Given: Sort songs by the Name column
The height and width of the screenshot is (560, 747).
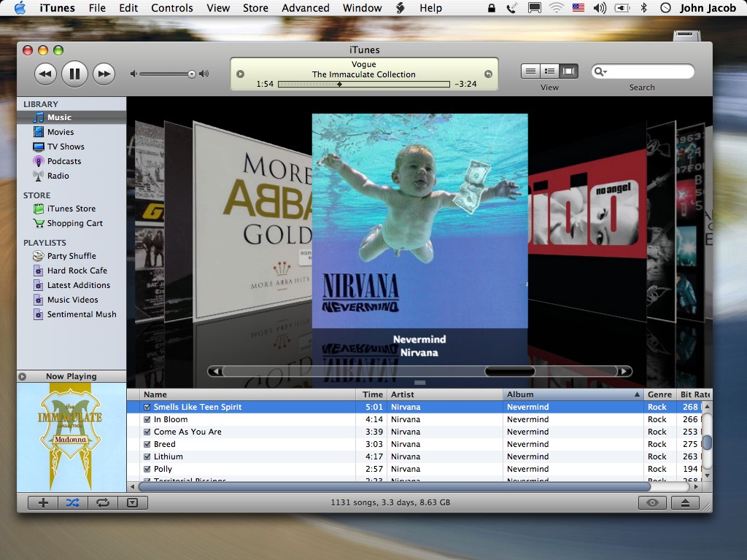Looking at the screenshot, I should point(248,394).
